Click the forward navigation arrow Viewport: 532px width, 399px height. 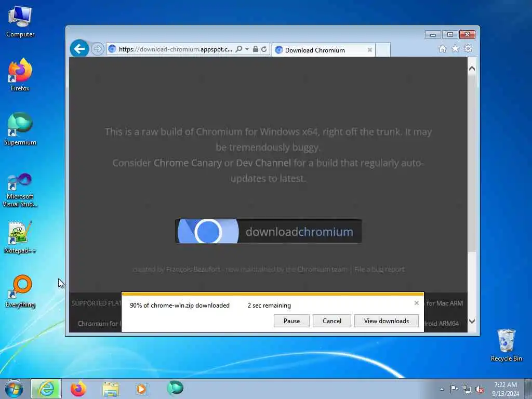point(97,49)
